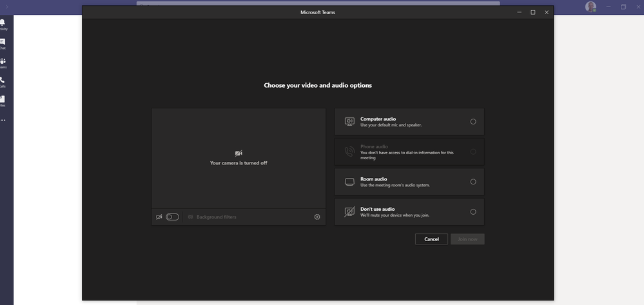Cancel joining the meeting
Screen dimensions: 644x305
click(431, 239)
